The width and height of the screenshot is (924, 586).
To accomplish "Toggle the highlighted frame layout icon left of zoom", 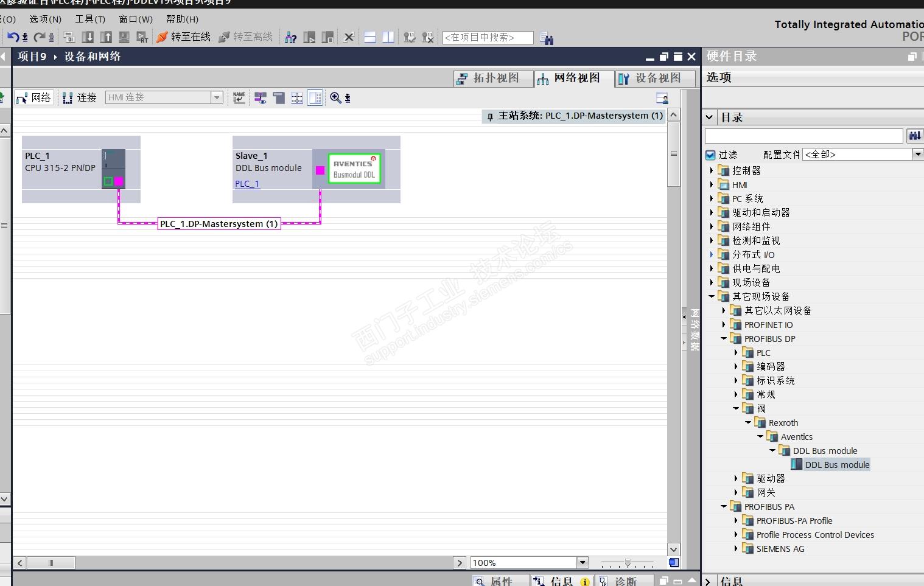I will pyautogui.click(x=315, y=97).
